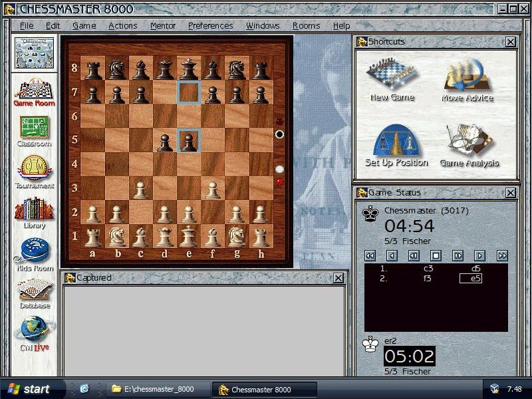Connect to CM Live
The width and height of the screenshot is (532, 399).
point(33,329)
